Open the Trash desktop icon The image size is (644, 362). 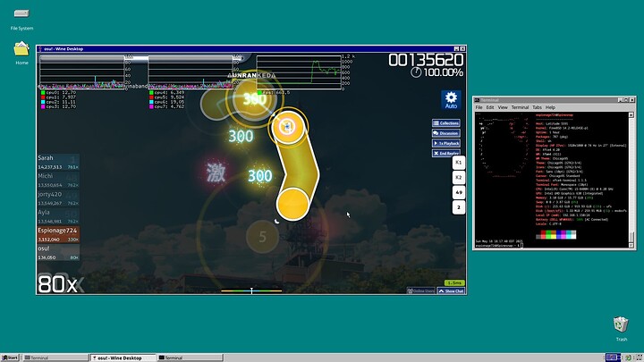tap(621, 329)
